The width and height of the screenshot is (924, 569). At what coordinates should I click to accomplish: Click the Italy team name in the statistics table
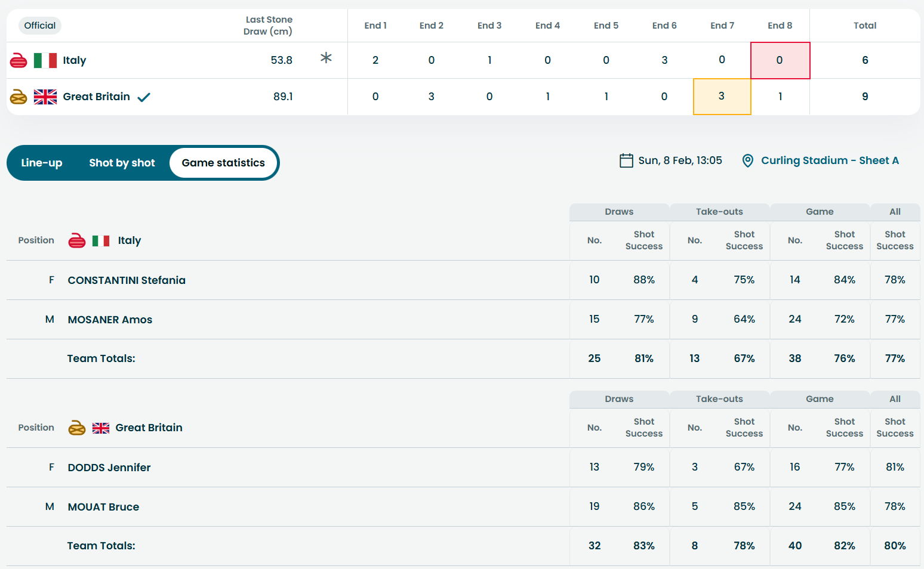coord(130,240)
